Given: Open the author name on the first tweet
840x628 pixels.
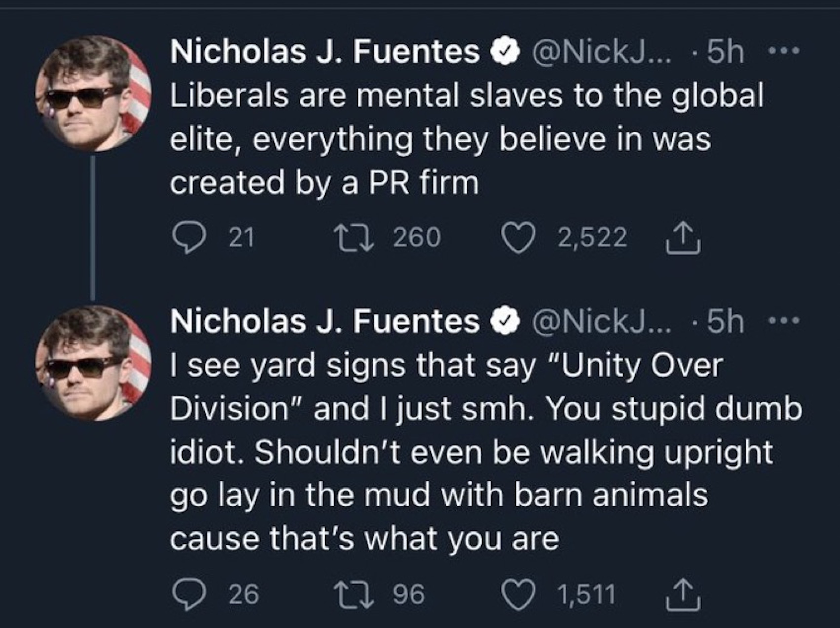Looking at the screenshot, I should click(x=325, y=52).
